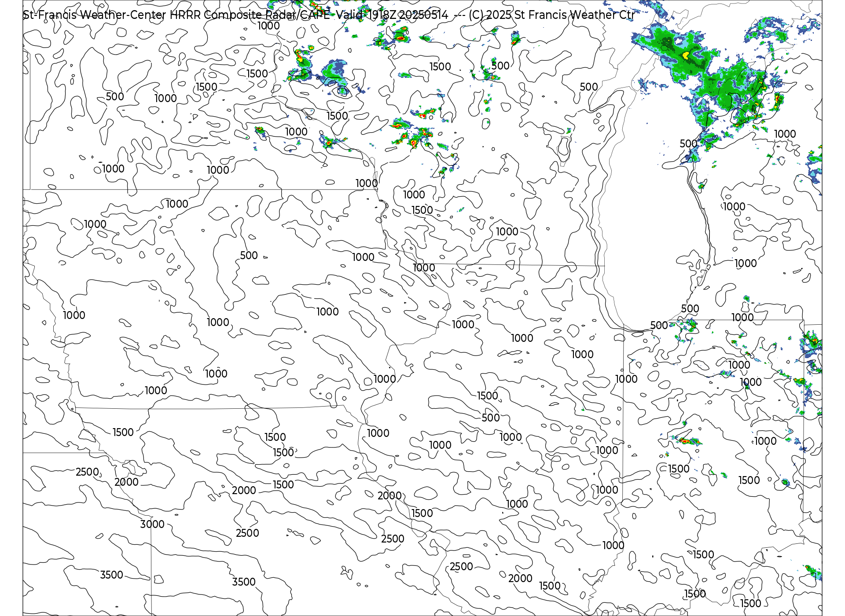This screenshot has width=845, height=616.
Task: Click the "3000" CAPE contour label
Action: point(152,524)
